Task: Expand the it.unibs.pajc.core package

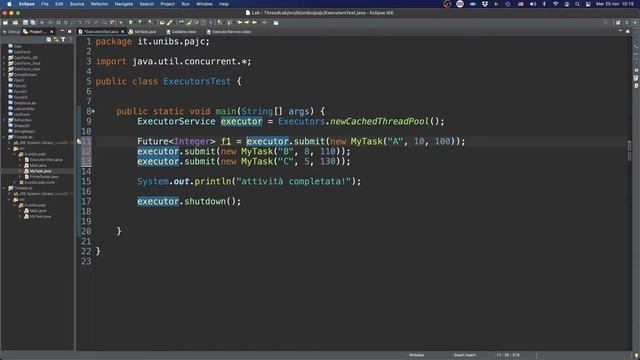Action: tap(15, 183)
